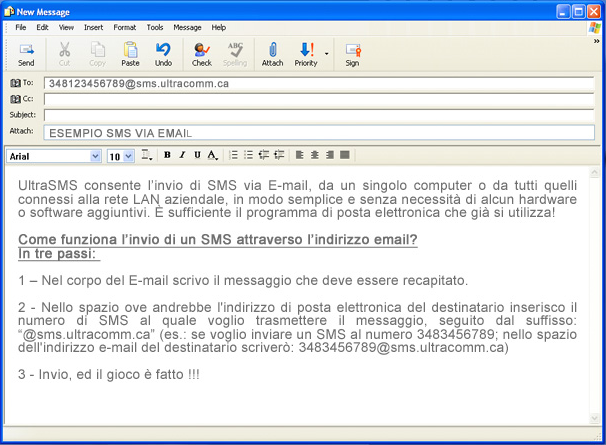Undo the last action
This screenshot has height=445, width=606.
[x=163, y=54]
